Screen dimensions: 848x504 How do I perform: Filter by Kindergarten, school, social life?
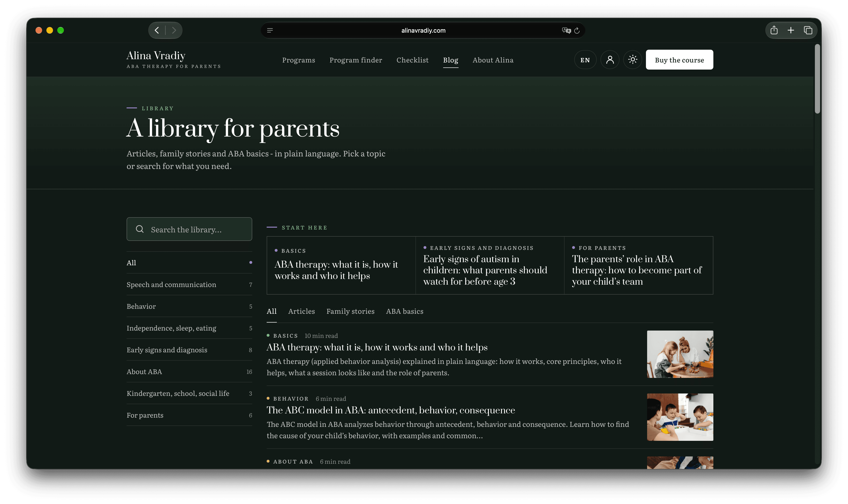coord(189,393)
